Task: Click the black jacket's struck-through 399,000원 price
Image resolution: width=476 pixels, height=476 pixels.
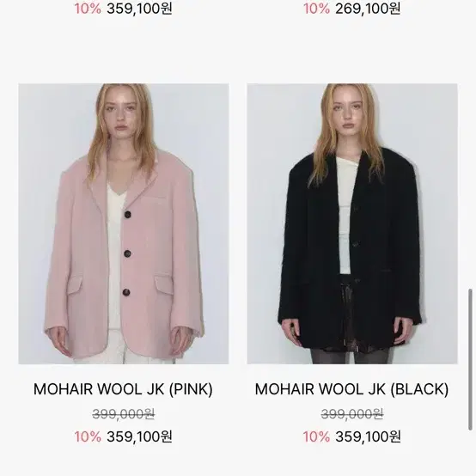Action: click(352, 414)
